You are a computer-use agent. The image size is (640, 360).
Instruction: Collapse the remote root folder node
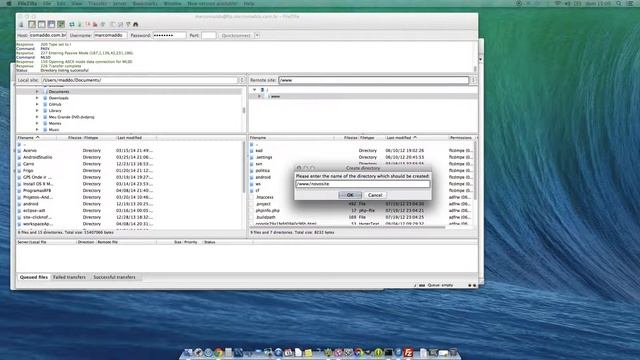click(x=254, y=90)
